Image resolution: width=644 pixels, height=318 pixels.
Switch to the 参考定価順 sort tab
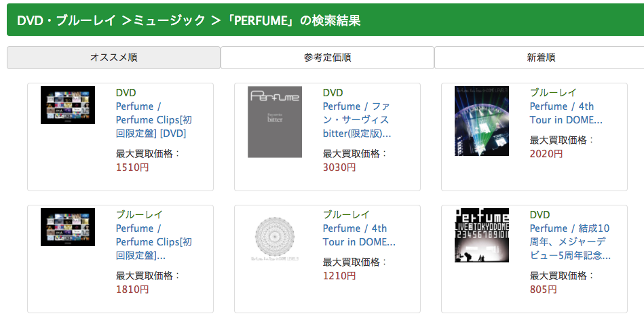point(327,58)
